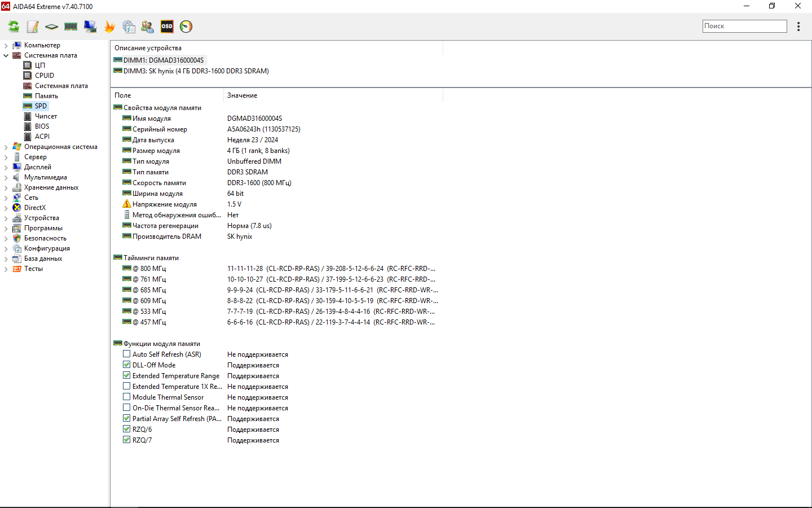This screenshot has width=812, height=508.
Task: Click value DDR3-1600 (800 МГц)
Action: pos(259,183)
